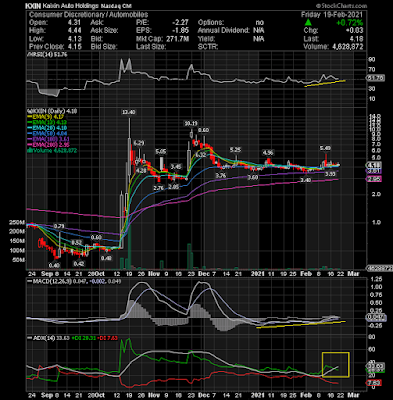
Task: Click the RSI value tag on right axis
Action: 375,78
